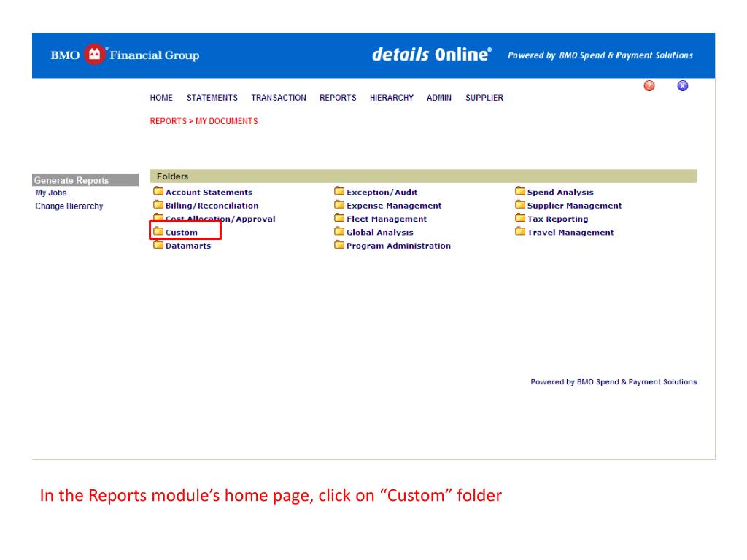The height and width of the screenshot is (560, 747).
Task: Click the Datamarts folder icon
Action: pos(158,245)
